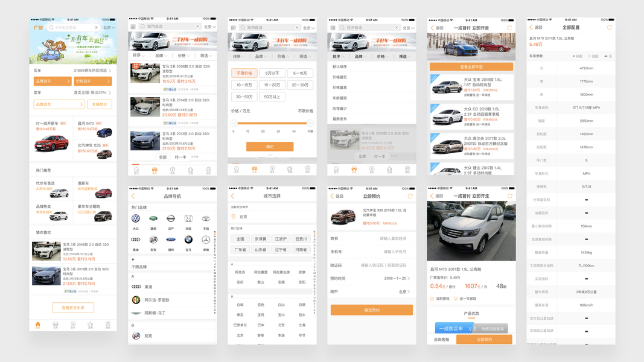Choose the 车龄最短 sort option
644x362 pixels.
[x=372, y=98]
